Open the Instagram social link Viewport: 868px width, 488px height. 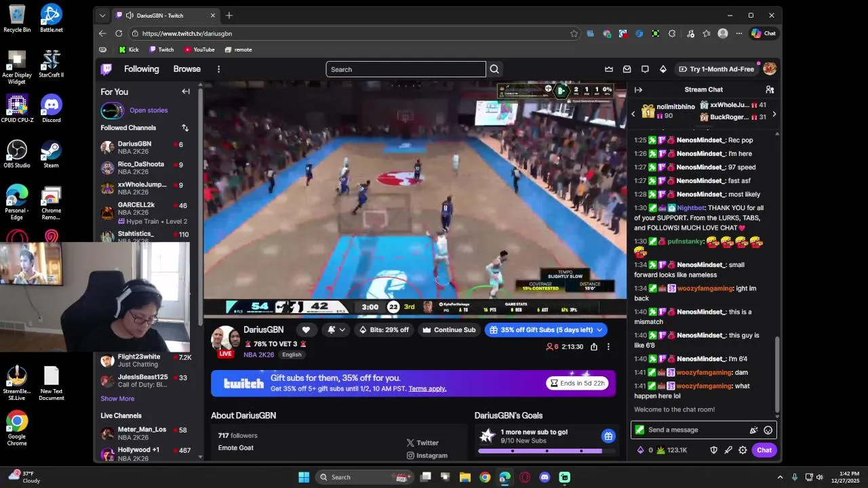click(x=427, y=455)
